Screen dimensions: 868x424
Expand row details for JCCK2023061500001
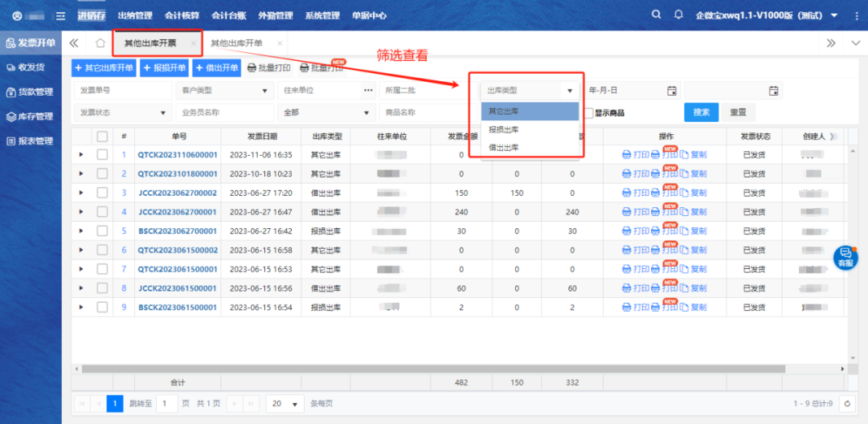(x=81, y=288)
